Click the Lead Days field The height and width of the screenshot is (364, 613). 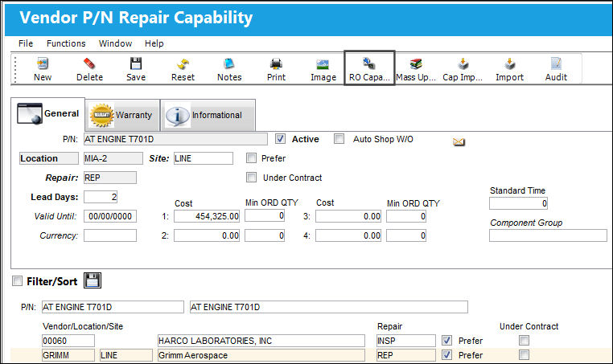(x=101, y=197)
